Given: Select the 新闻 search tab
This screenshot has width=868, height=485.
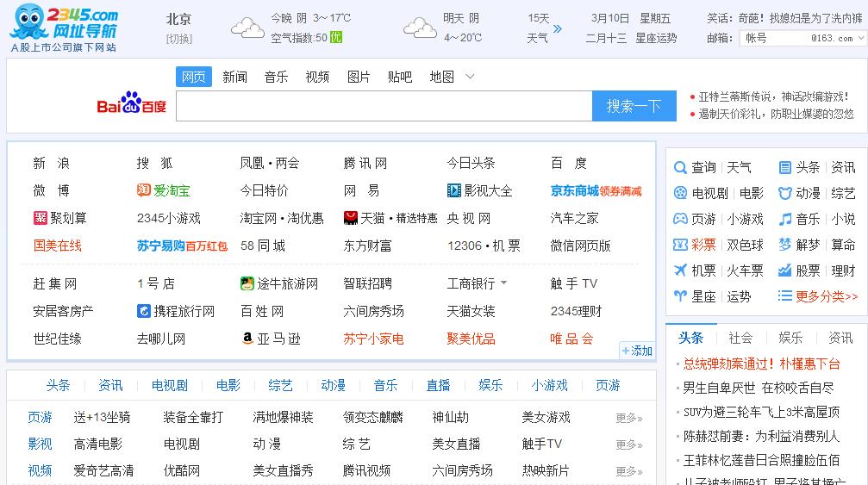Looking at the screenshot, I should [234, 77].
